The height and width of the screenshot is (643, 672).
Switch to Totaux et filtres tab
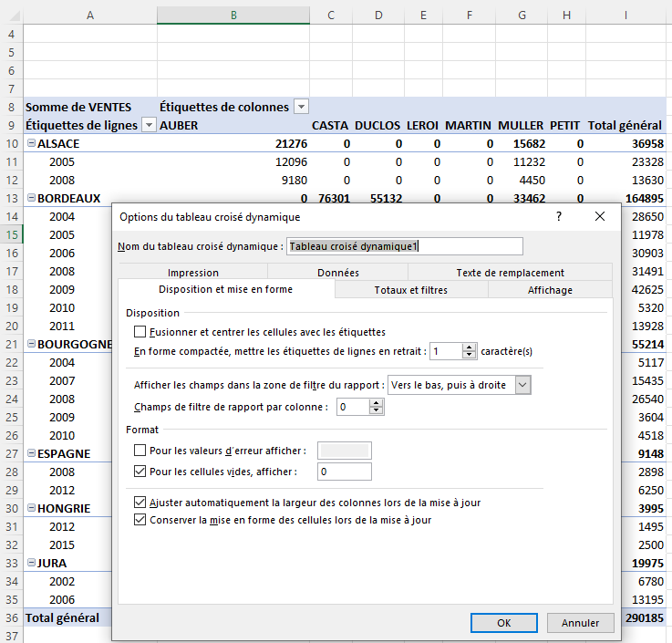[411, 290]
